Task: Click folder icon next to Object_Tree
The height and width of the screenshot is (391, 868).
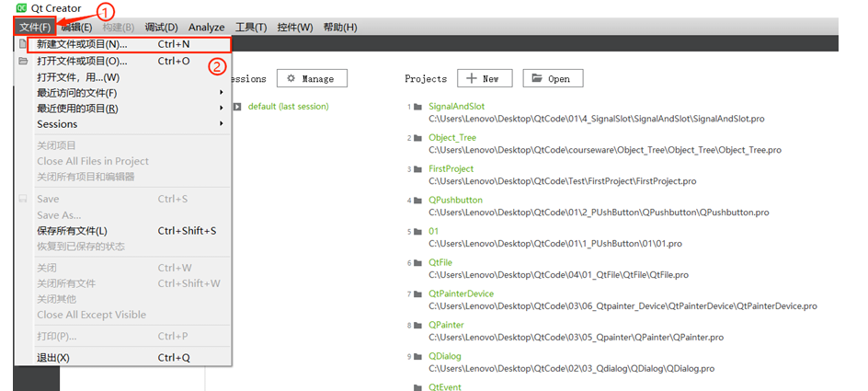Action: pos(418,138)
